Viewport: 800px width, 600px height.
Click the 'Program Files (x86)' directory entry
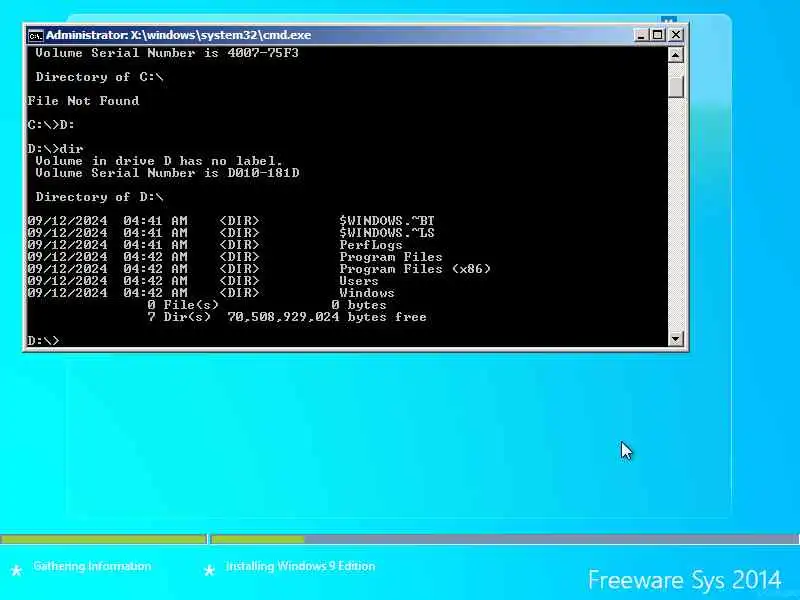415,269
